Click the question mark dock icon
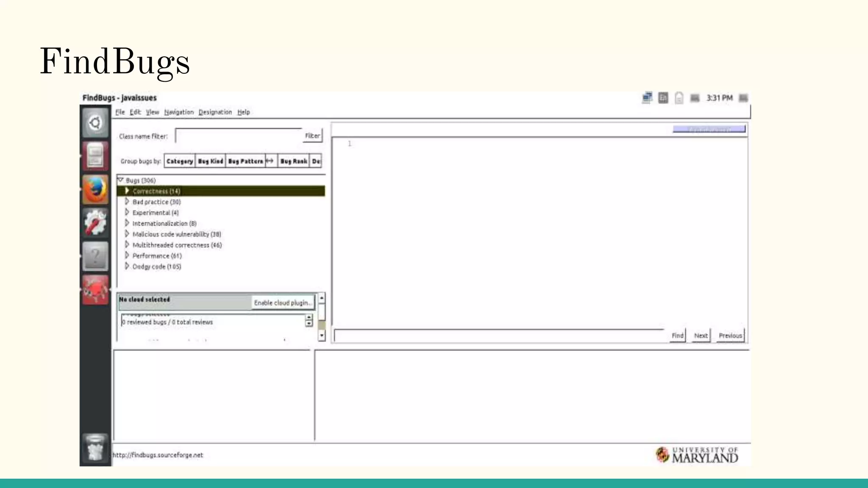The width and height of the screenshot is (868, 488). pos(95,256)
